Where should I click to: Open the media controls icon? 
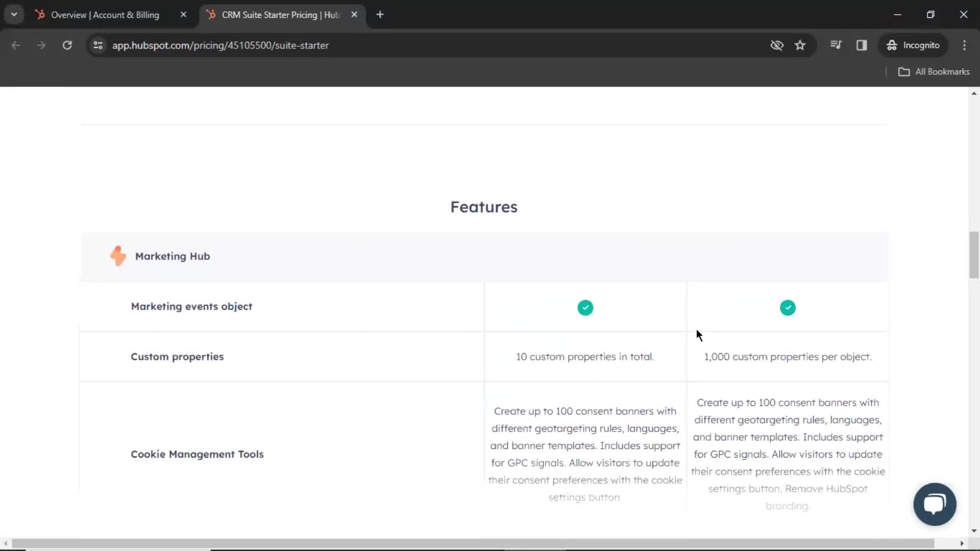click(x=836, y=45)
